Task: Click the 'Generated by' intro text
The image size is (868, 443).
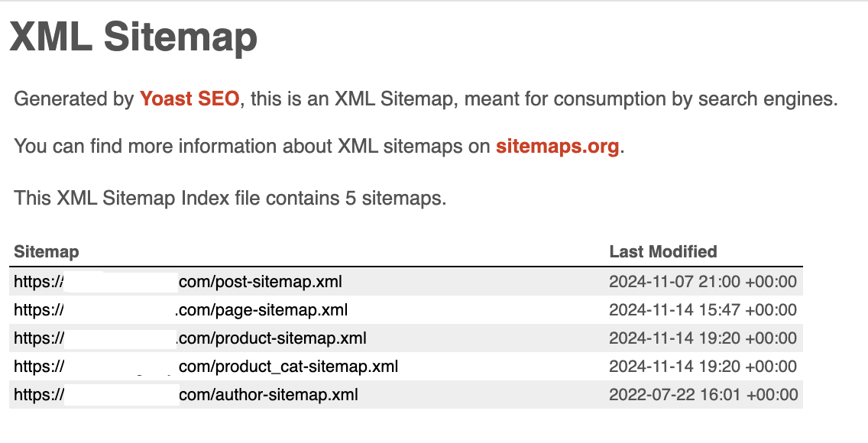Action: tap(73, 99)
